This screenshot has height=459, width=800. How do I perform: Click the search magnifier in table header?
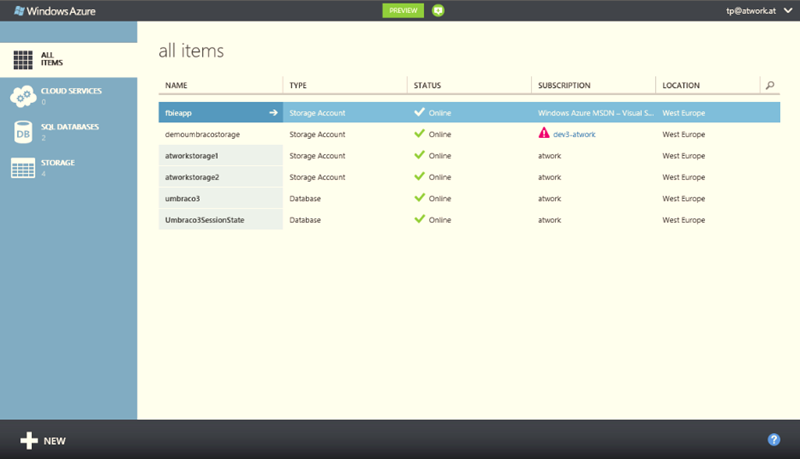pos(769,86)
